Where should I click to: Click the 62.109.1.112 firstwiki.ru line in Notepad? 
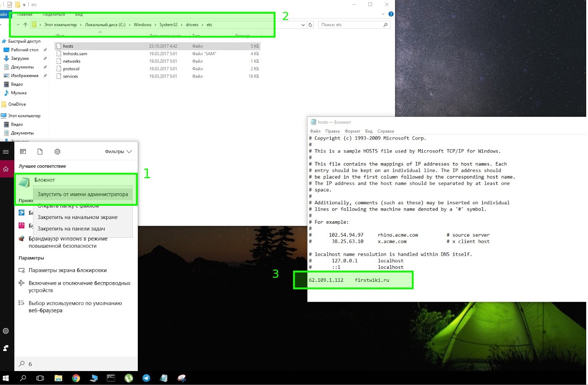[349, 280]
